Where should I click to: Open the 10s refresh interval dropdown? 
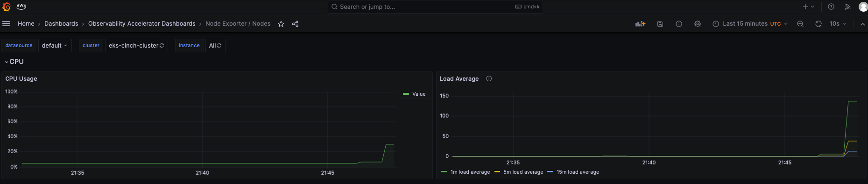coord(838,24)
